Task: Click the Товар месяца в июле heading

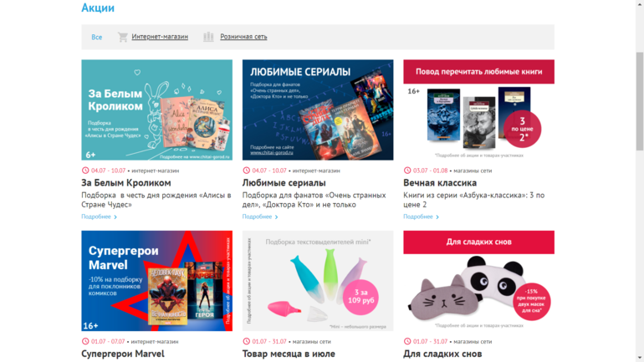Action: [289, 354]
